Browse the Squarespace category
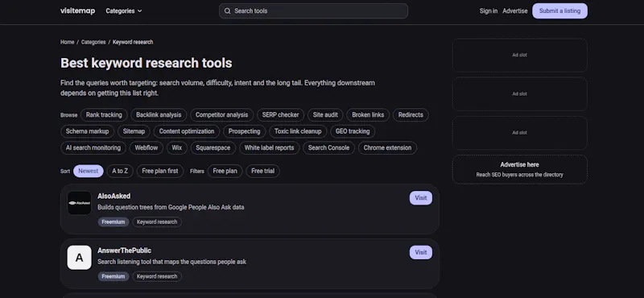Viewport: 644px width, 298px height. pyautogui.click(x=213, y=148)
